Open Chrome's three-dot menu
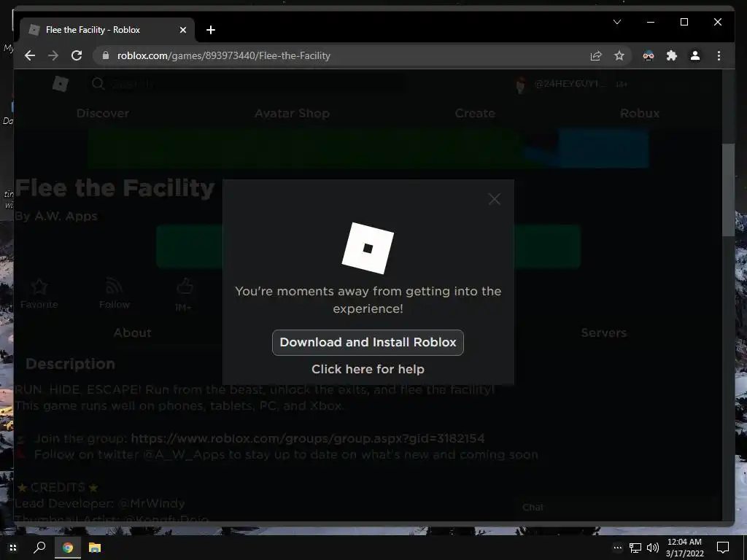 [x=719, y=55]
